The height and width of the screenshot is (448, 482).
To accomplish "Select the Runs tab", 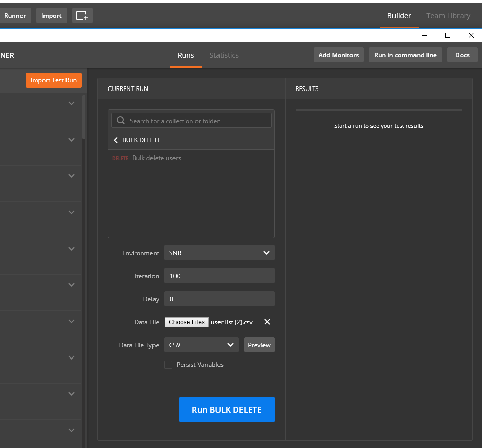I will coord(186,55).
